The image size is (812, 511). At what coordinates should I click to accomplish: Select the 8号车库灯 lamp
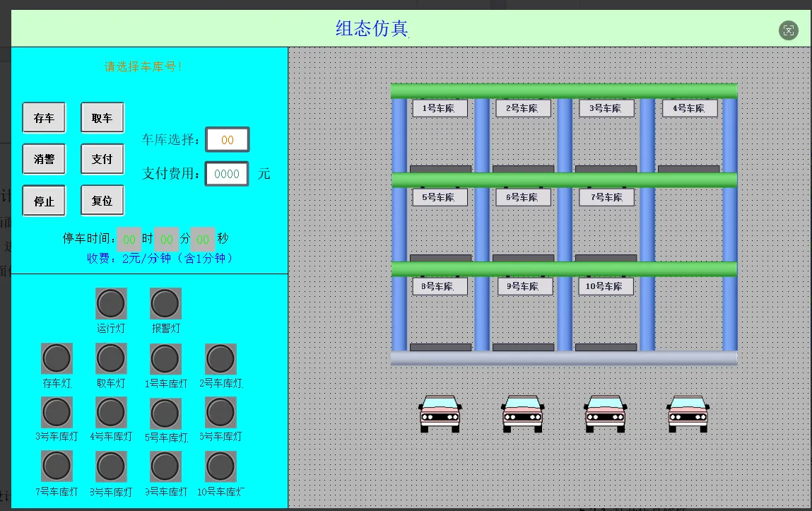(x=111, y=467)
